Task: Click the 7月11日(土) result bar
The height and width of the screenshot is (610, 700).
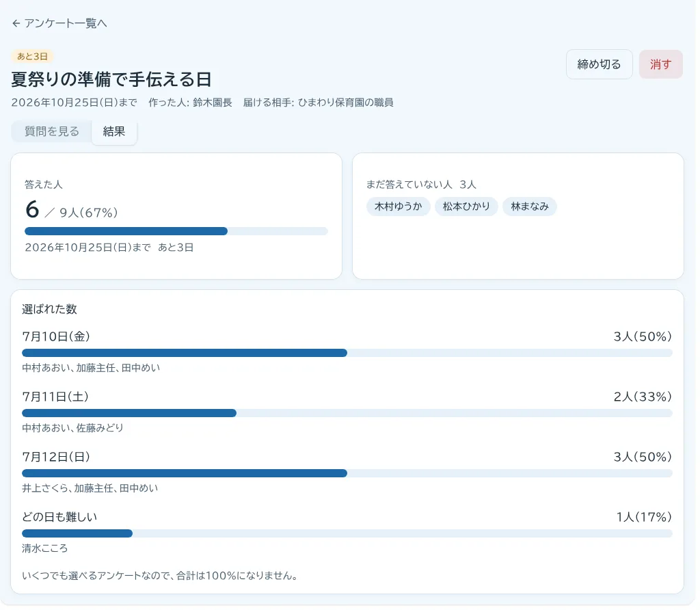Action: tap(347, 413)
